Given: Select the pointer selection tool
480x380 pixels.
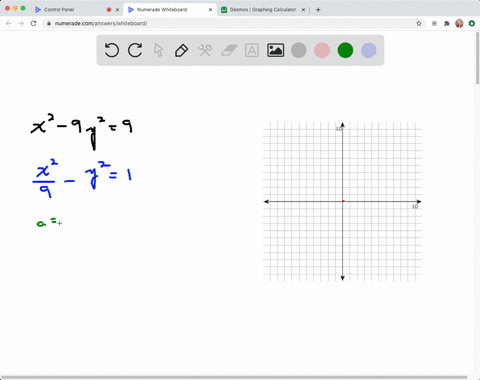Looking at the screenshot, I should pyautogui.click(x=158, y=50).
